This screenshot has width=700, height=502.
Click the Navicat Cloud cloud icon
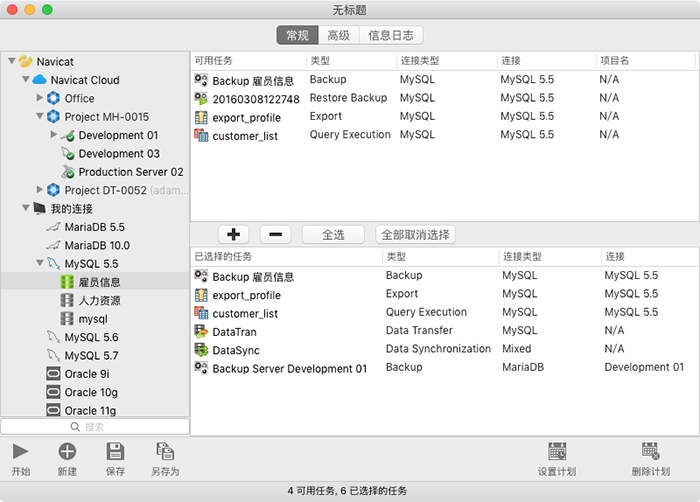click(39, 79)
